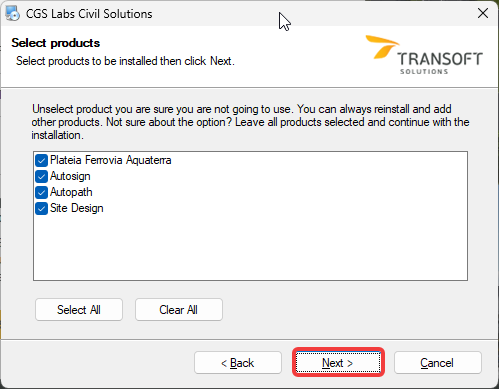Untick the checkbox square beside Autosign
Image resolution: width=499 pixels, height=389 pixels.
(41, 176)
